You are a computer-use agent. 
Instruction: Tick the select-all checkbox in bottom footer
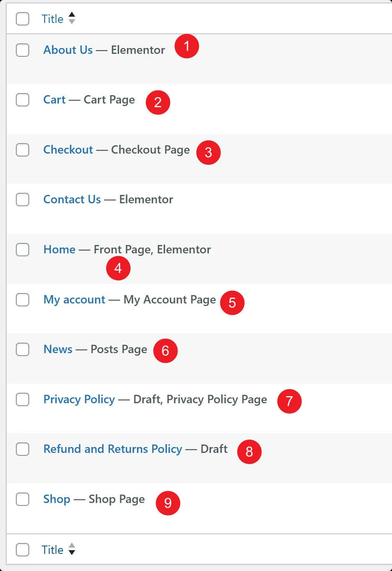tap(23, 550)
